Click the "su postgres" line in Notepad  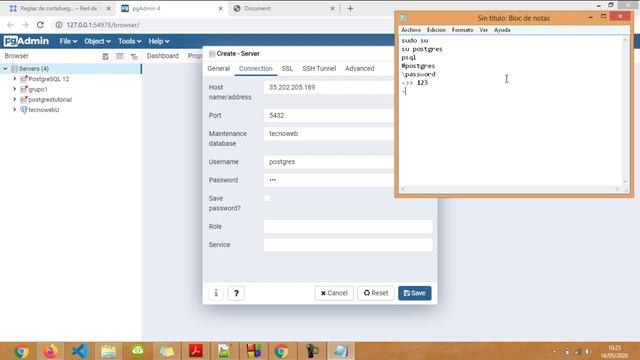click(x=422, y=49)
